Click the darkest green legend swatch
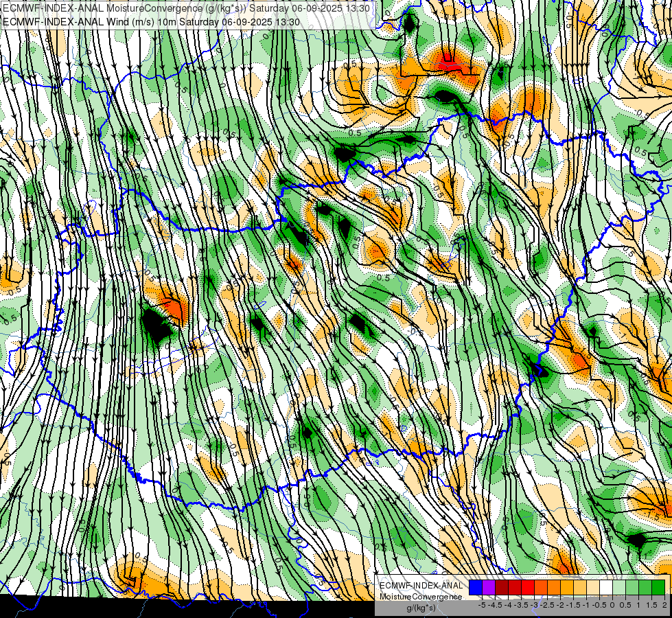Viewport: 672px width, 618px height. click(x=658, y=587)
